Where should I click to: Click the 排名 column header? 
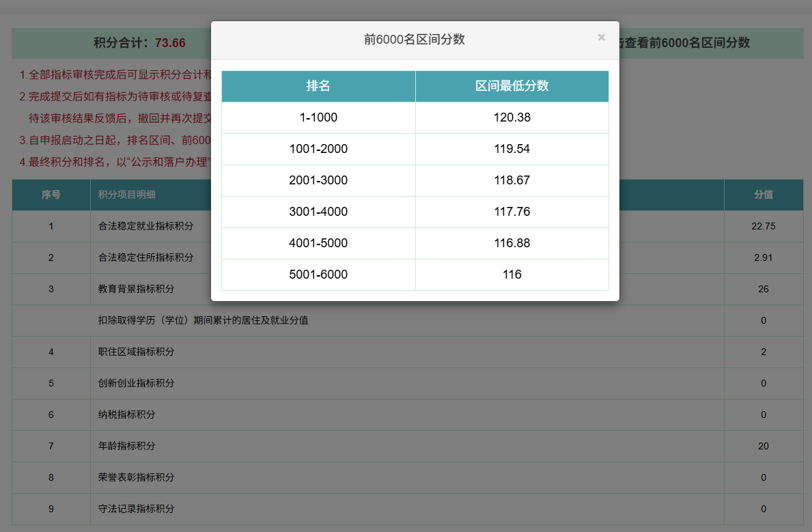318,86
